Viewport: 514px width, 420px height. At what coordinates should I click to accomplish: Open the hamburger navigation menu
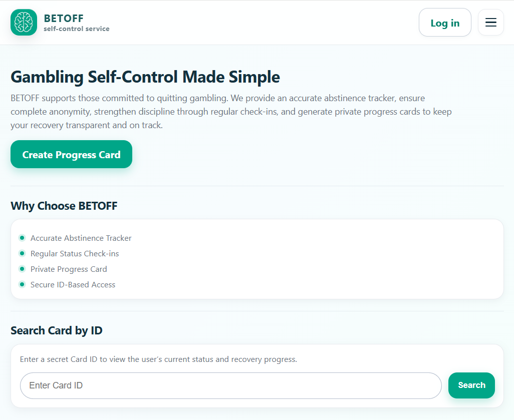point(490,22)
